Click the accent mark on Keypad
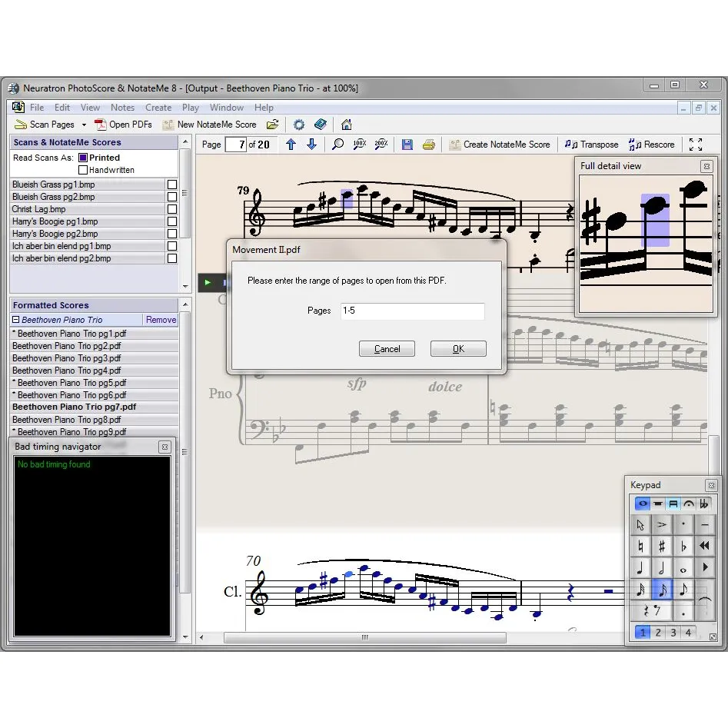 coord(662,524)
